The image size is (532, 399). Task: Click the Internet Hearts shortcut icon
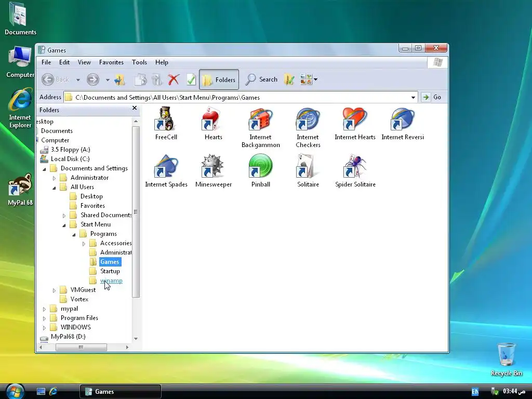click(x=355, y=119)
